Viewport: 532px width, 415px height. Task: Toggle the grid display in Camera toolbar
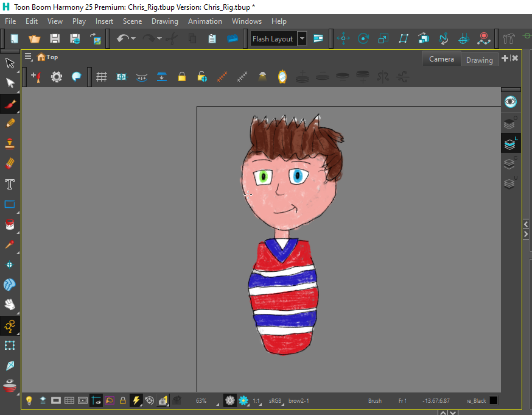[102, 77]
